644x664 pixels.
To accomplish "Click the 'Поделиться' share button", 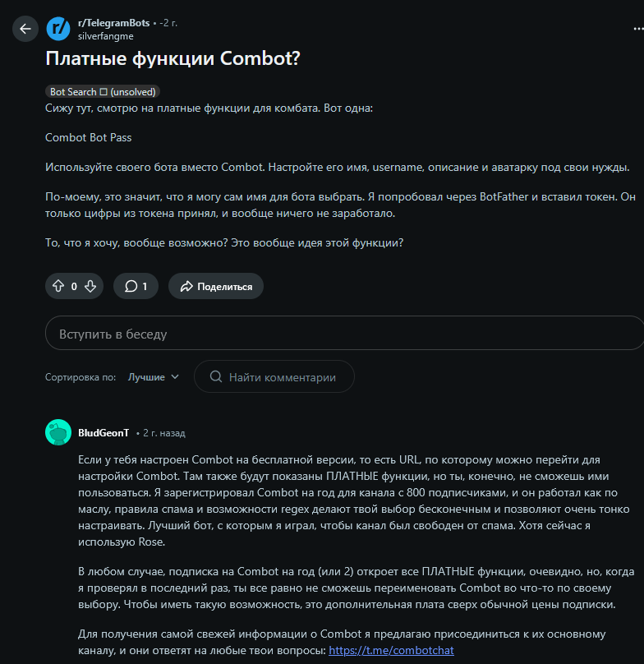I will [215, 286].
